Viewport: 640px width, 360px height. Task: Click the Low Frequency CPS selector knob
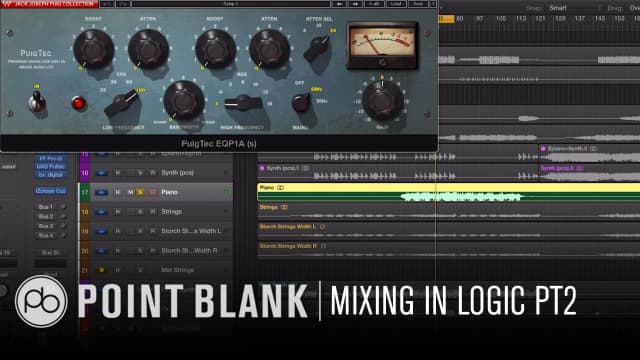pyautogui.click(x=121, y=104)
